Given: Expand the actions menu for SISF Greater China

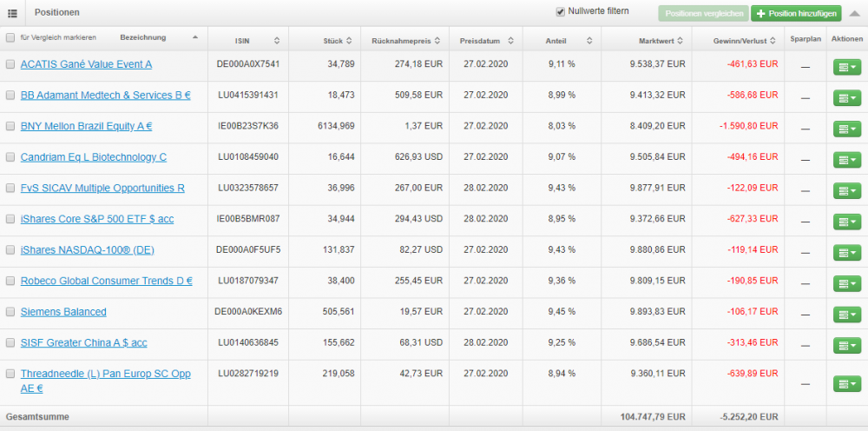Looking at the screenshot, I should (x=845, y=346).
